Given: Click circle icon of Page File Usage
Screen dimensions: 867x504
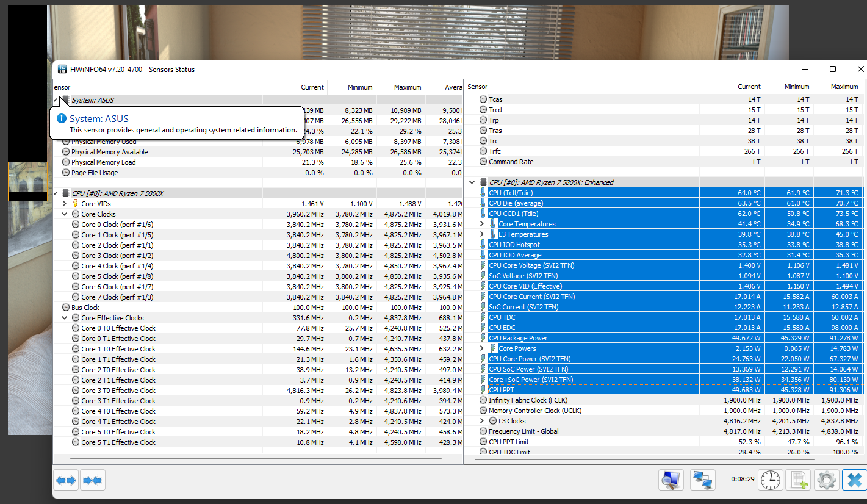Looking at the screenshot, I should [x=66, y=173].
